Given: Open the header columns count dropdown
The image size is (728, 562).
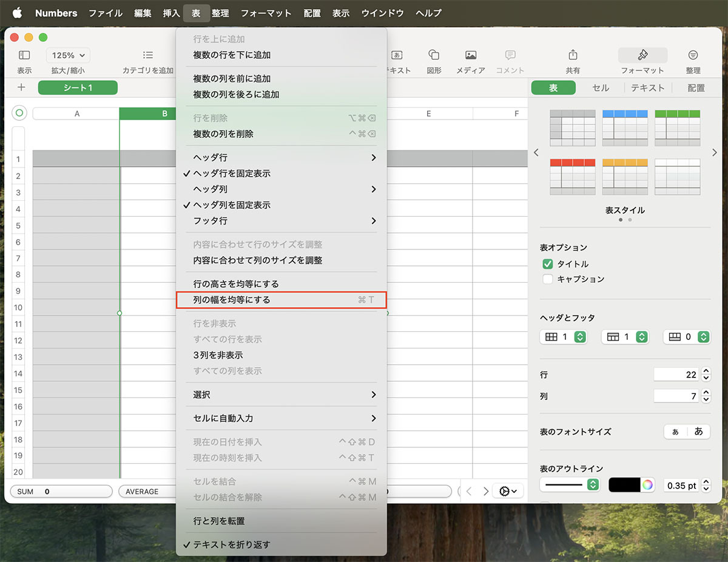Looking at the screenshot, I should 564,337.
